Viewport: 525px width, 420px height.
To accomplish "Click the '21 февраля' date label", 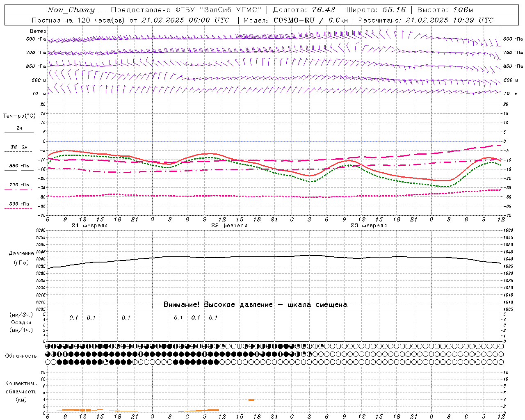I will click(x=89, y=226).
